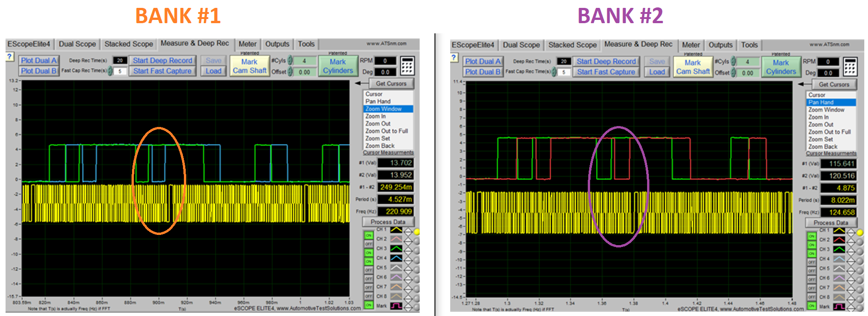The image size is (868, 316).
Task: Click the Mark pink pulse icon in Bank #1
Action: pos(396,306)
